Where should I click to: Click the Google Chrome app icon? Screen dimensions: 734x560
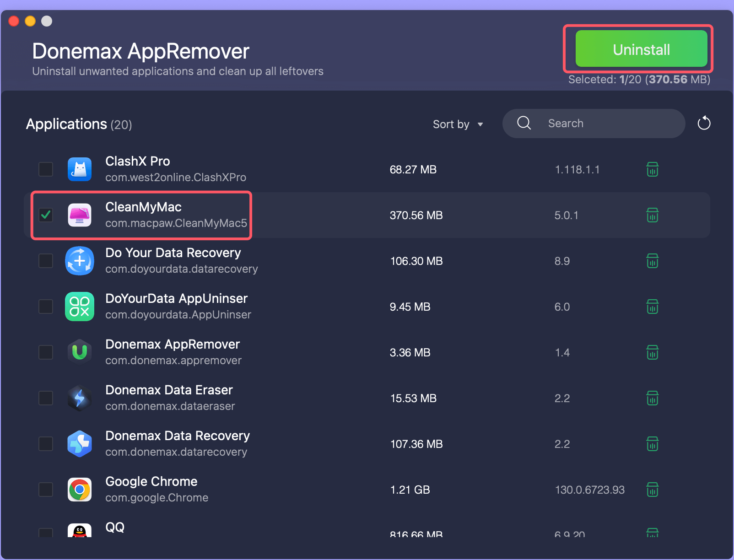80,490
